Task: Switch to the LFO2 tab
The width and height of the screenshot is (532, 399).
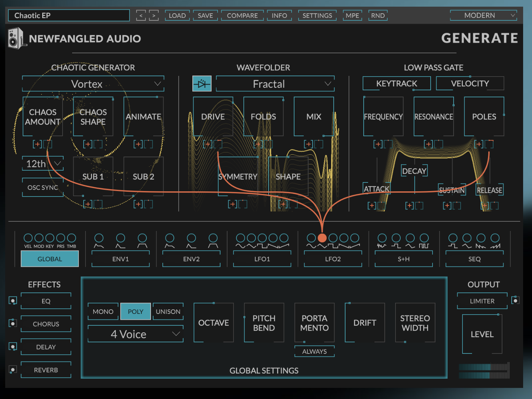Action: (x=333, y=259)
